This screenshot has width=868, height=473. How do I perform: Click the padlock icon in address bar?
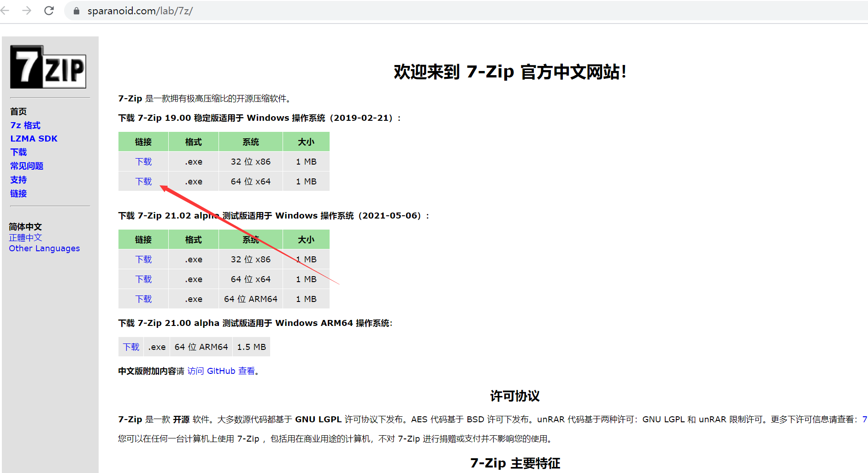(x=76, y=11)
